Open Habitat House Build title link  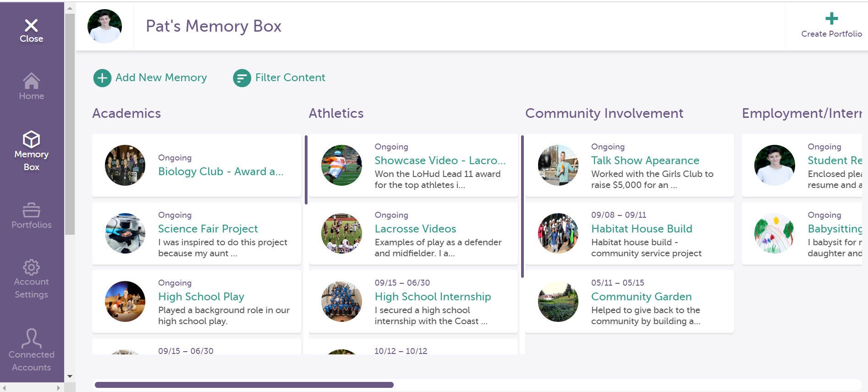coord(642,229)
